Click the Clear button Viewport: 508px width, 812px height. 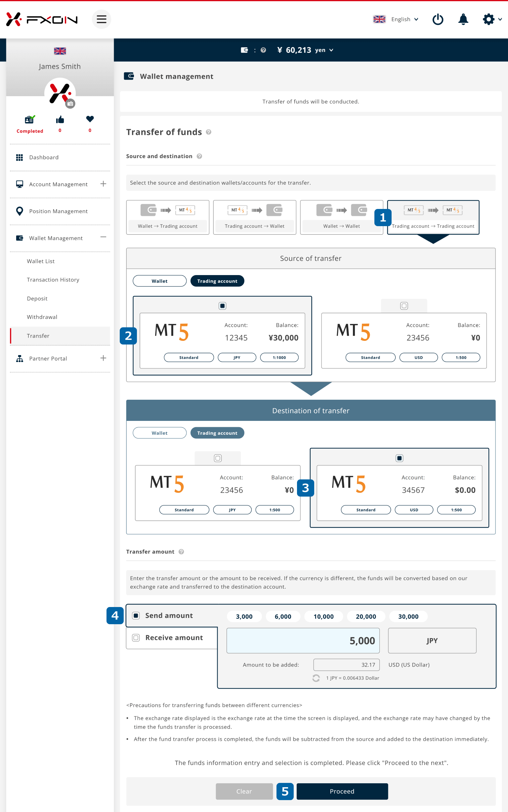coord(244,792)
